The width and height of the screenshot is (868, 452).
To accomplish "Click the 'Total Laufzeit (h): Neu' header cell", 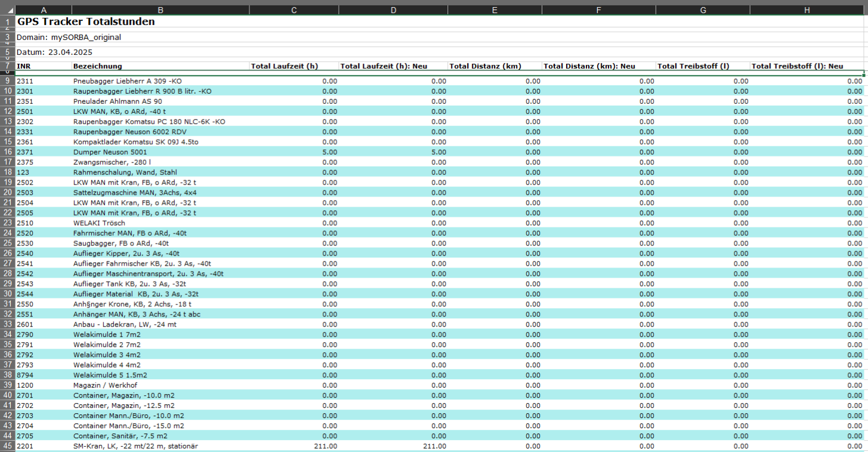I will click(393, 66).
